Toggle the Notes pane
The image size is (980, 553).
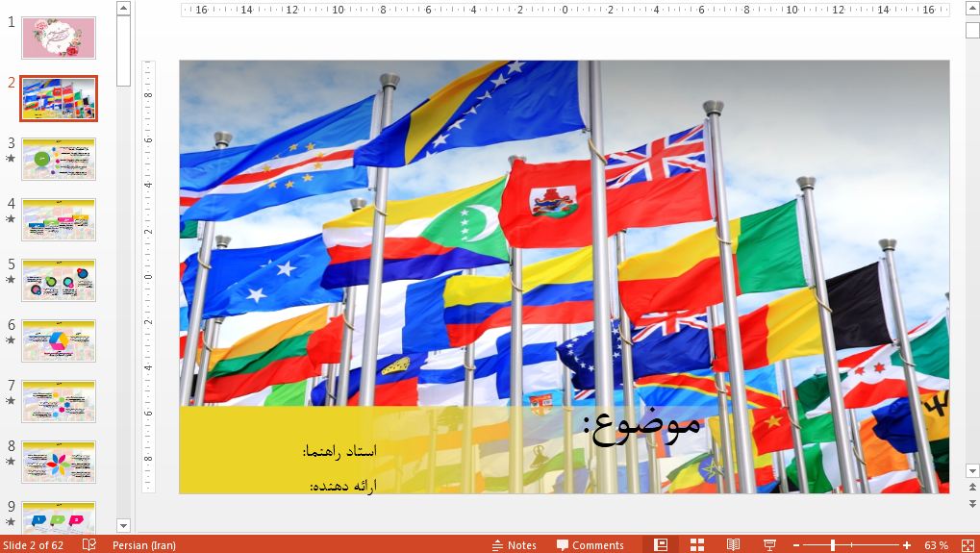click(514, 545)
